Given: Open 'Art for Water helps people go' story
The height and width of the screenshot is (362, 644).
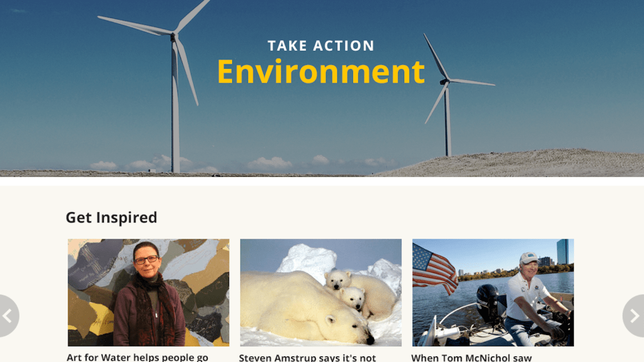Looking at the screenshot, I should pos(138,358).
